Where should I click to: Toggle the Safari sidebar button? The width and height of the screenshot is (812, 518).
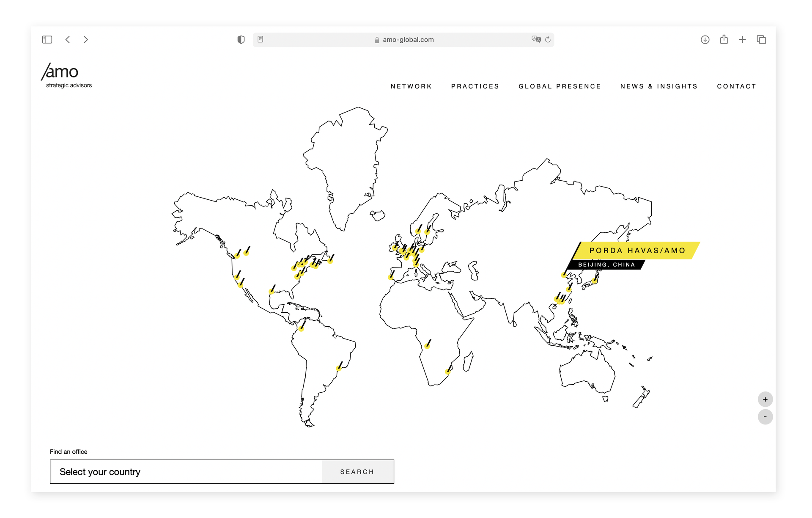(x=47, y=40)
